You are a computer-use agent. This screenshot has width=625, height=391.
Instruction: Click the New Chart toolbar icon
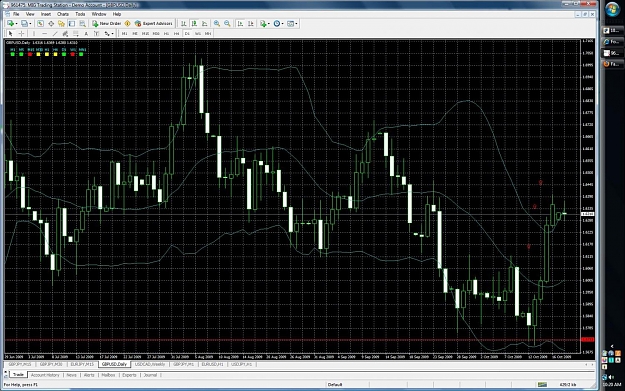pos(10,24)
